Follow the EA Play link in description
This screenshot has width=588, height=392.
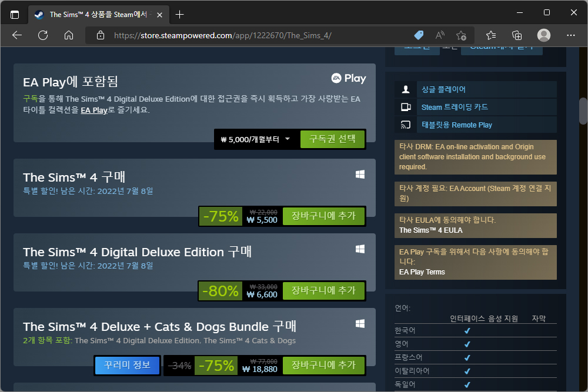pyautogui.click(x=94, y=110)
